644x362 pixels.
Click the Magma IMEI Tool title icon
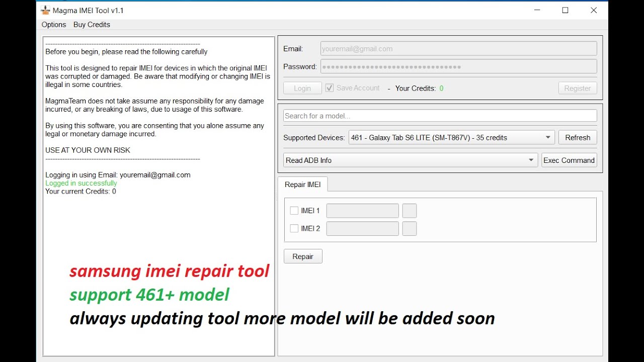(45, 10)
